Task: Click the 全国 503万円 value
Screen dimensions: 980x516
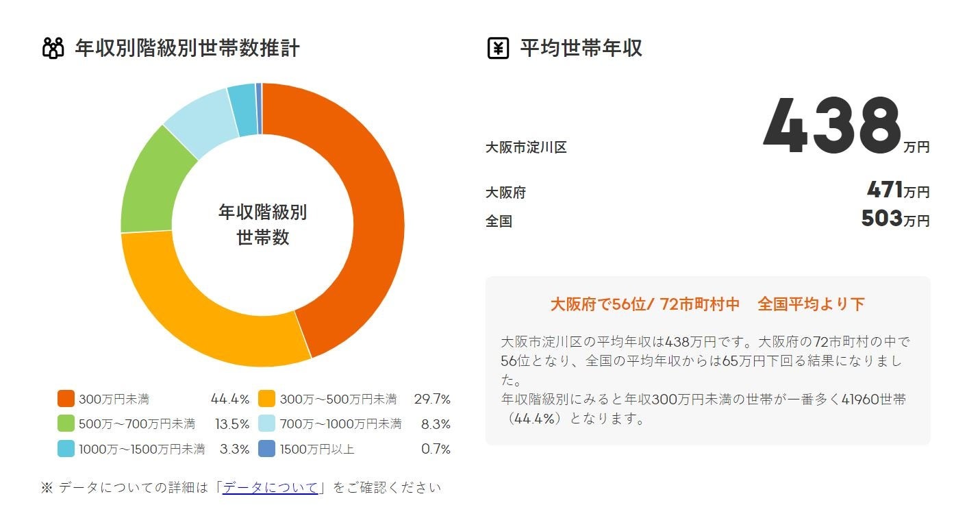Action: [x=895, y=219]
